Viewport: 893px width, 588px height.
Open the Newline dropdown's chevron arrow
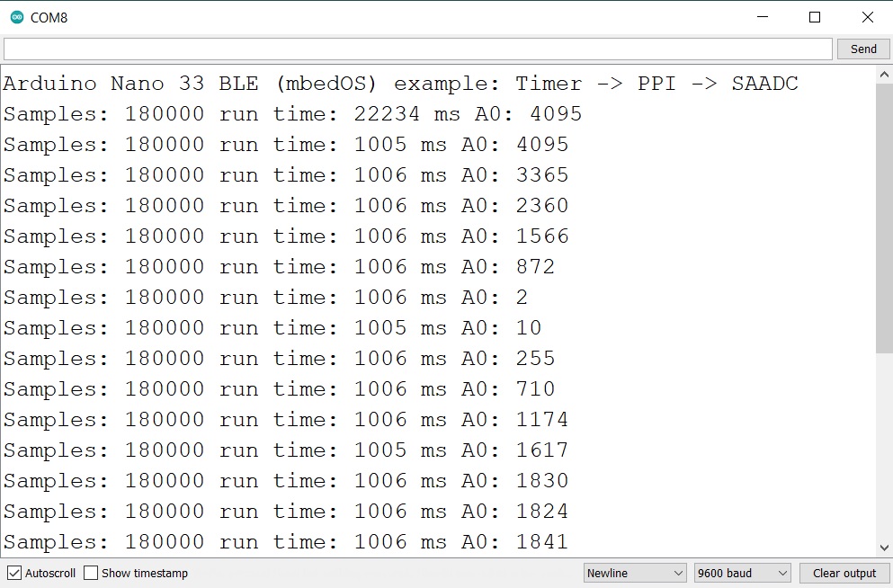click(x=679, y=573)
